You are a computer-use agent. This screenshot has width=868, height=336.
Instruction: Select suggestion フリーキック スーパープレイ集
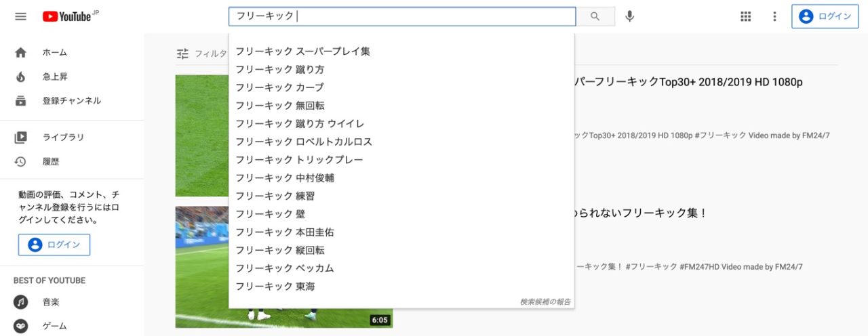coord(401,51)
